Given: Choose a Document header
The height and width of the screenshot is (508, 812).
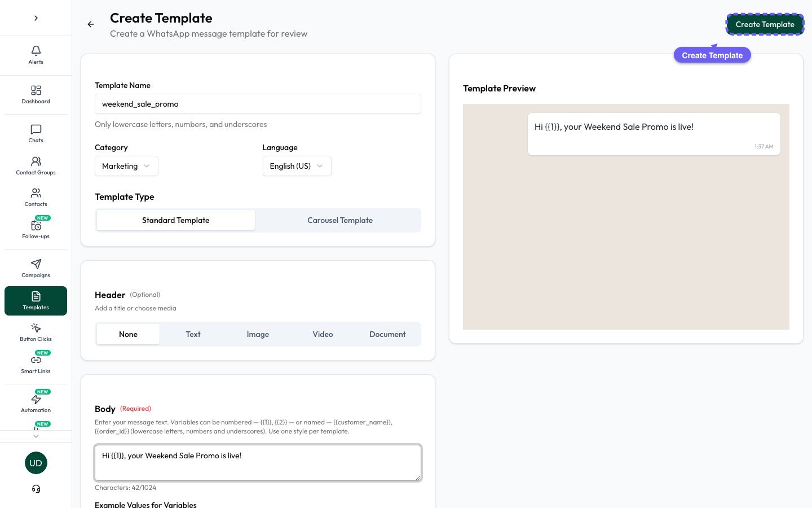Looking at the screenshot, I should (x=387, y=334).
